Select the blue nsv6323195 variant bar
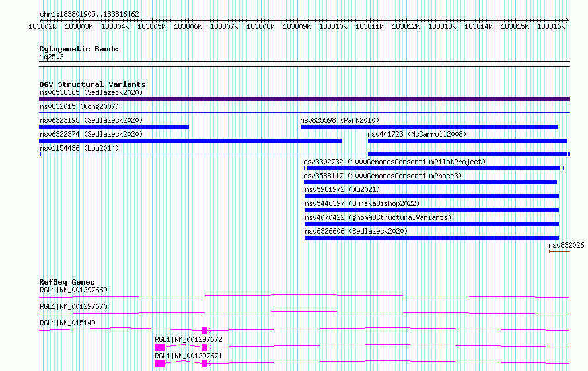The width and height of the screenshot is (588, 371). [x=114, y=127]
